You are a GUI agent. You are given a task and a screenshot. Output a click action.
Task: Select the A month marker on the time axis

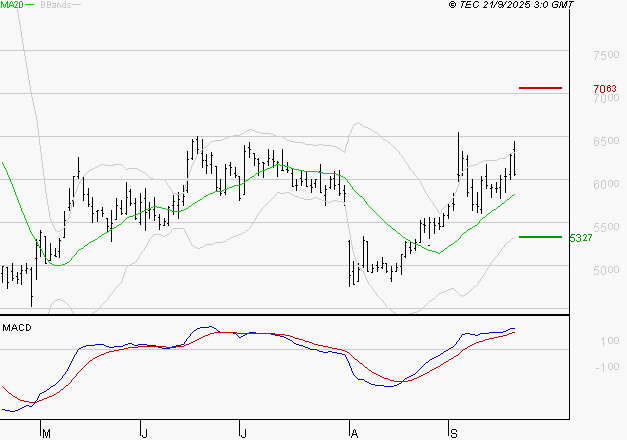point(353,433)
